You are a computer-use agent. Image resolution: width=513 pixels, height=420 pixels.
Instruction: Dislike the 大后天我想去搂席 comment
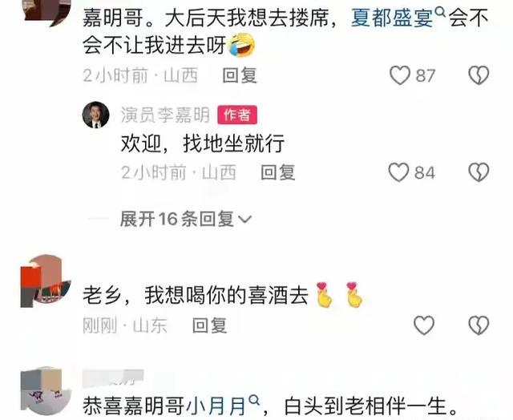479,75
